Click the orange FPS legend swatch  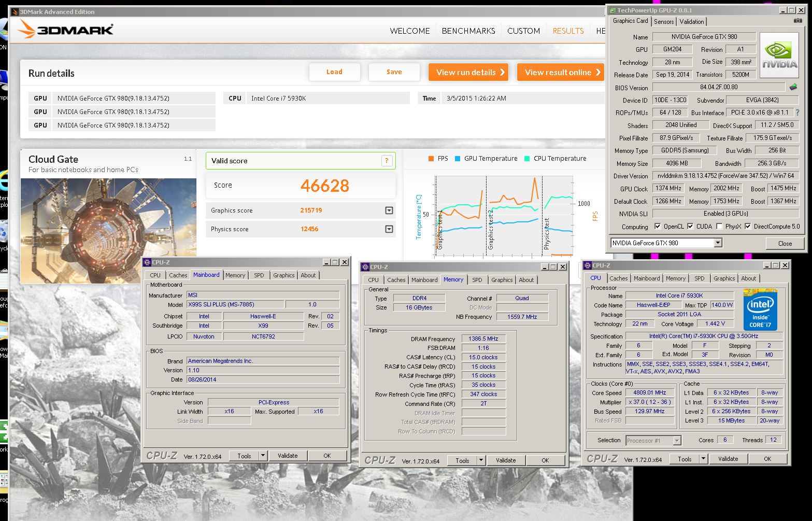tap(431, 159)
